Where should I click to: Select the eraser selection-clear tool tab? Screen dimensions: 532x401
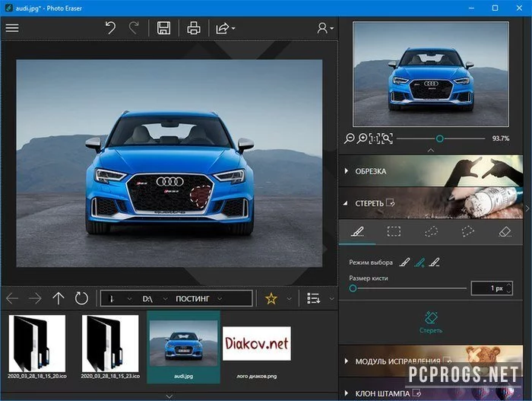pyautogui.click(x=505, y=232)
